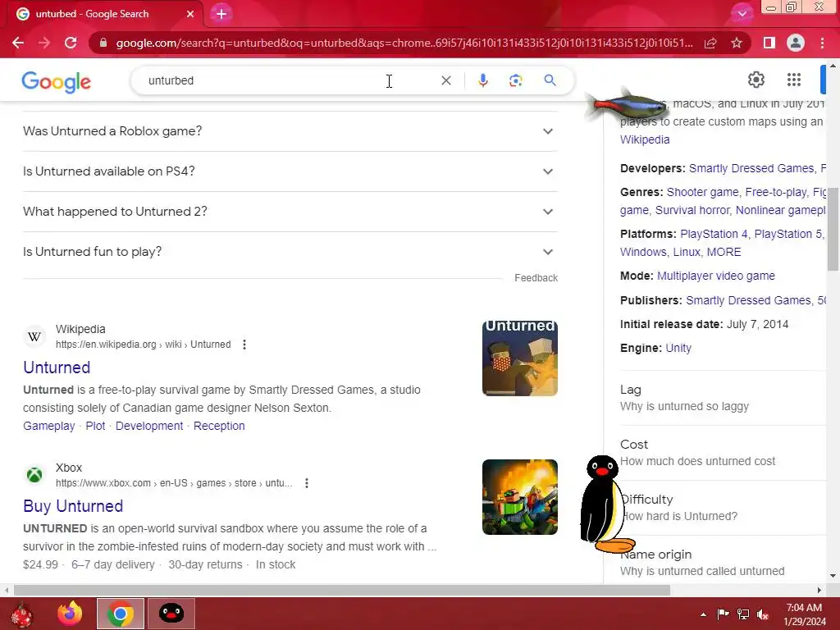Open Action Center flag icon in tray
Image resolution: width=840 pixels, height=630 pixels.
point(724,614)
